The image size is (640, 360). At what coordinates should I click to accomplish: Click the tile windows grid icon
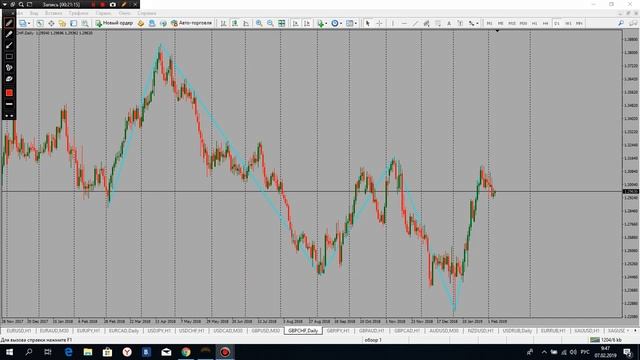point(282,23)
